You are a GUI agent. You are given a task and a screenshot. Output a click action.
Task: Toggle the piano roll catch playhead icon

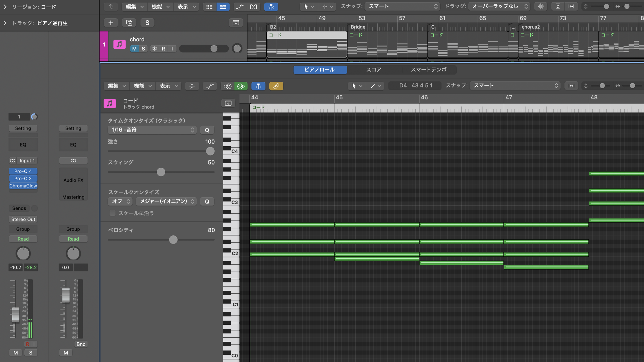tap(258, 86)
